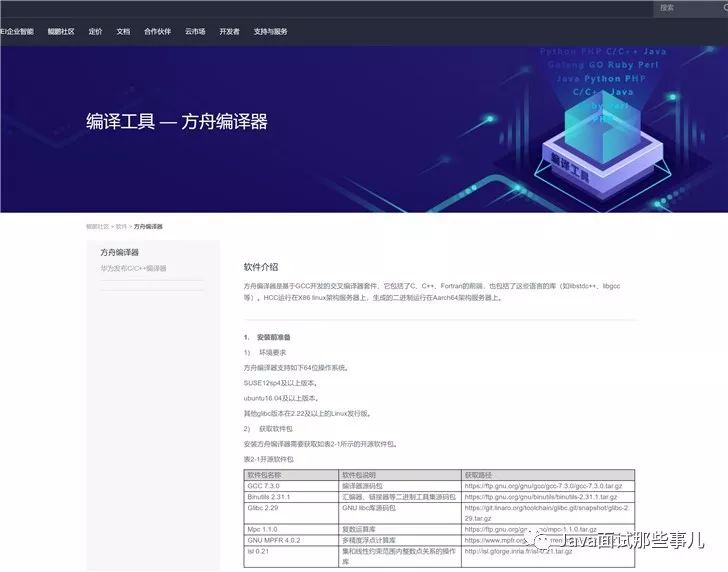Expand the 支持与服务 navigation menu
The width and height of the screenshot is (728, 572).
tap(270, 32)
